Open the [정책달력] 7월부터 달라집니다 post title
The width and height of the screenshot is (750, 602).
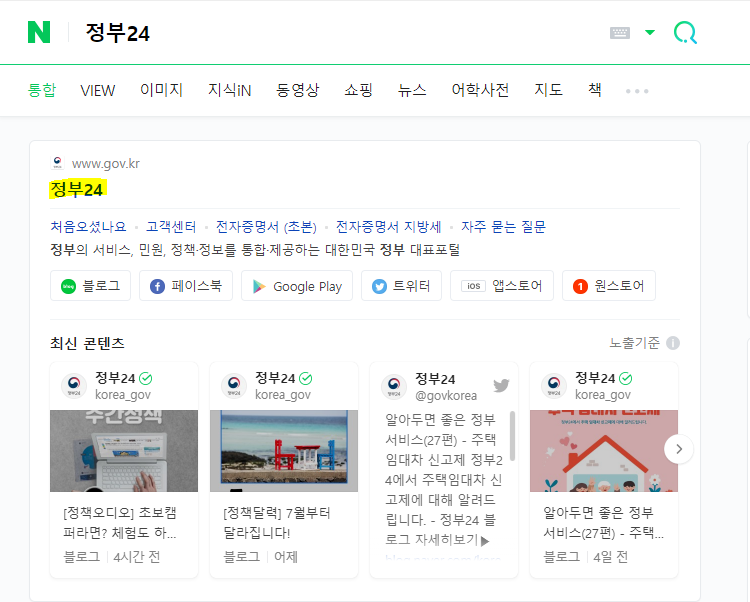coord(277,523)
